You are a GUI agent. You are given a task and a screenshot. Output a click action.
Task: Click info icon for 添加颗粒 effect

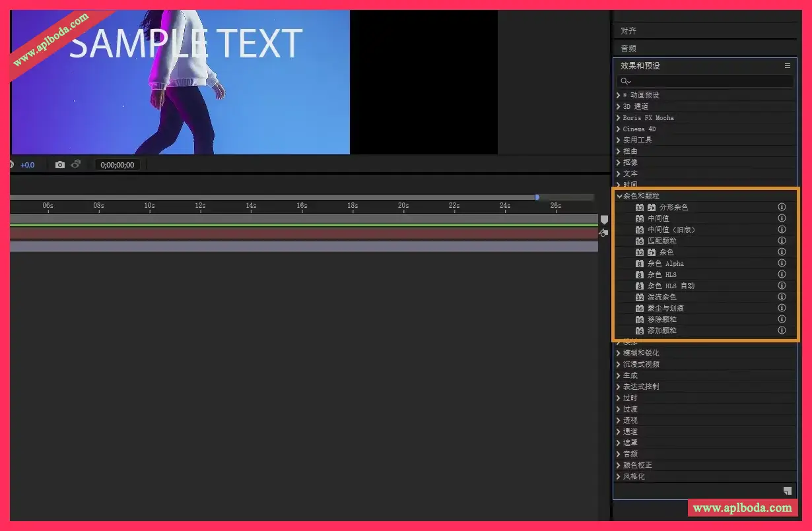coord(782,330)
